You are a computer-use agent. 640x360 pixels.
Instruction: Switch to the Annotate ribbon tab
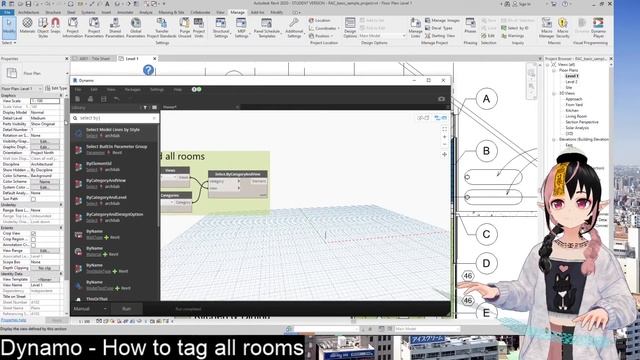pos(125,12)
